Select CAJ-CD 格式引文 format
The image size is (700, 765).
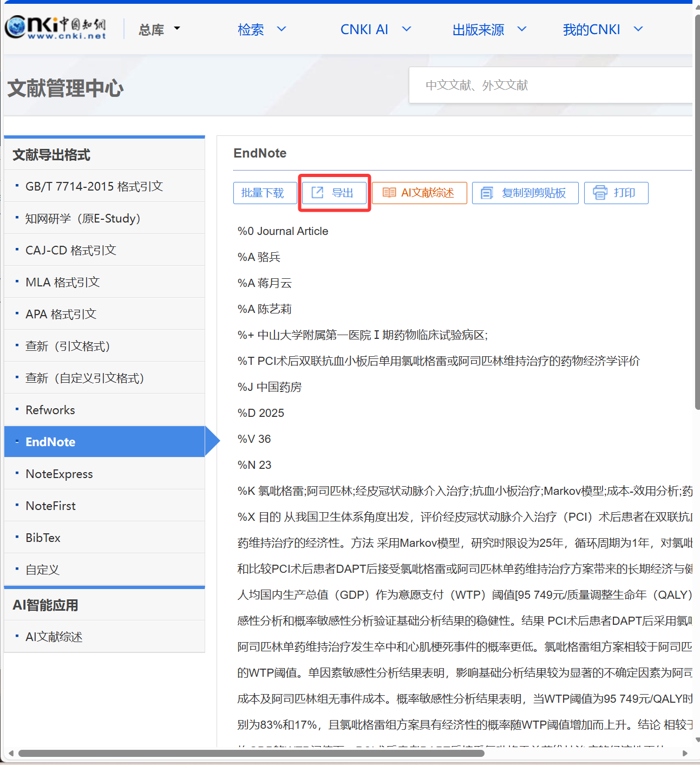pyautogui.click(x=104, y=250)
